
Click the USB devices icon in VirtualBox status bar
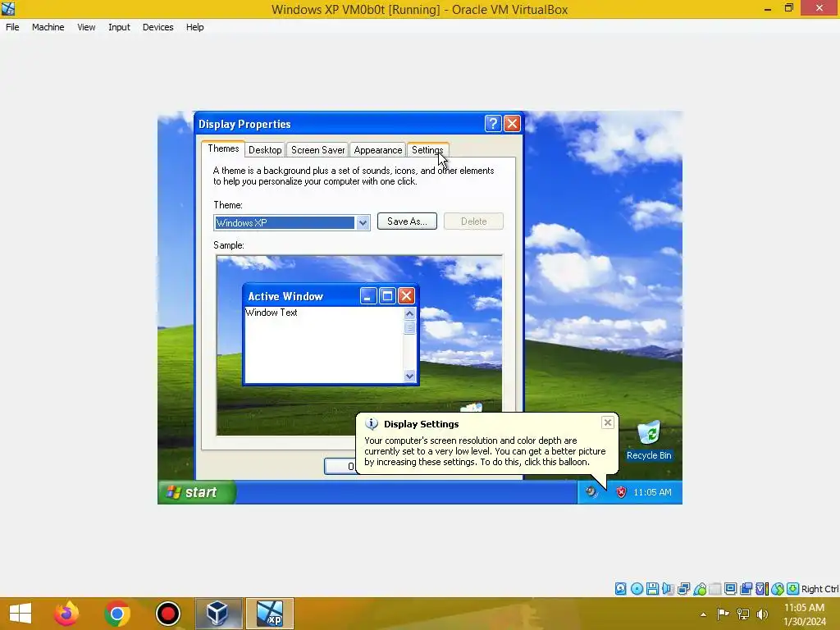699,589
